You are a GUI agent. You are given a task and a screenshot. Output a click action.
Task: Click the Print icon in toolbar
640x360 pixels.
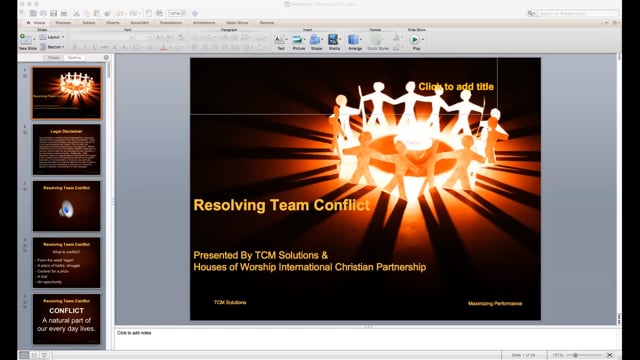click(x=64, y=13)
